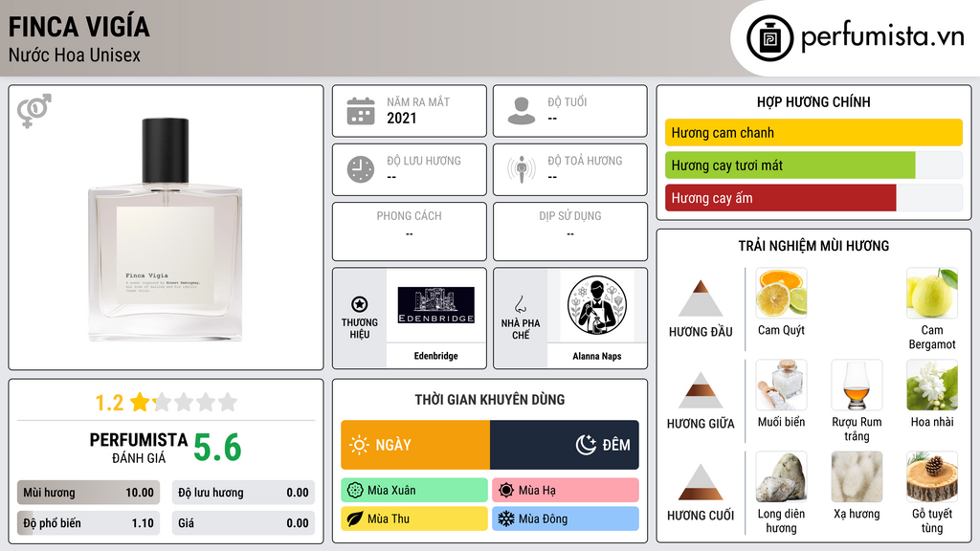This screenshot has width=980, height=551.
Task: Click the leaf icon in Mùa Thu
Action: click(x=355, y=518)
